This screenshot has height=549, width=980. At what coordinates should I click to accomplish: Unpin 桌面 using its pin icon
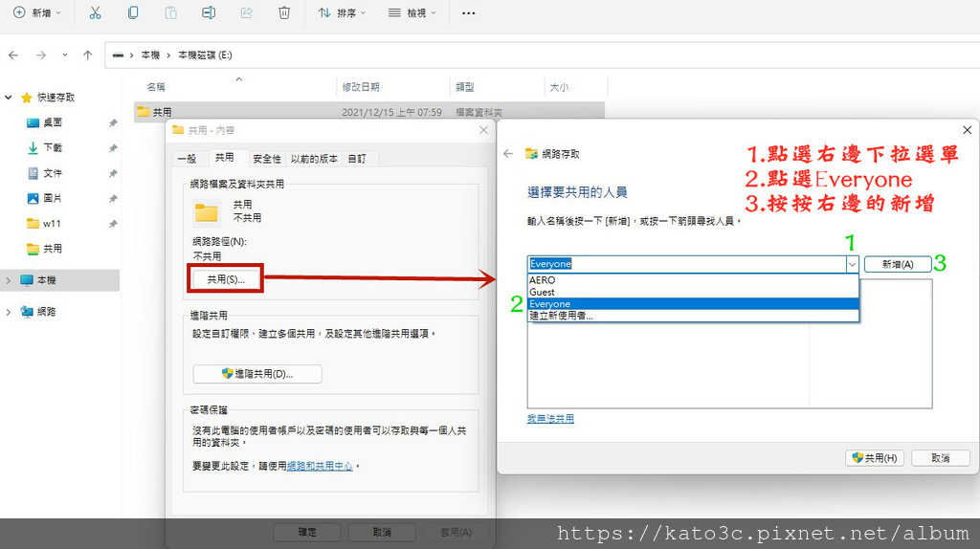[x=113, y=123]
